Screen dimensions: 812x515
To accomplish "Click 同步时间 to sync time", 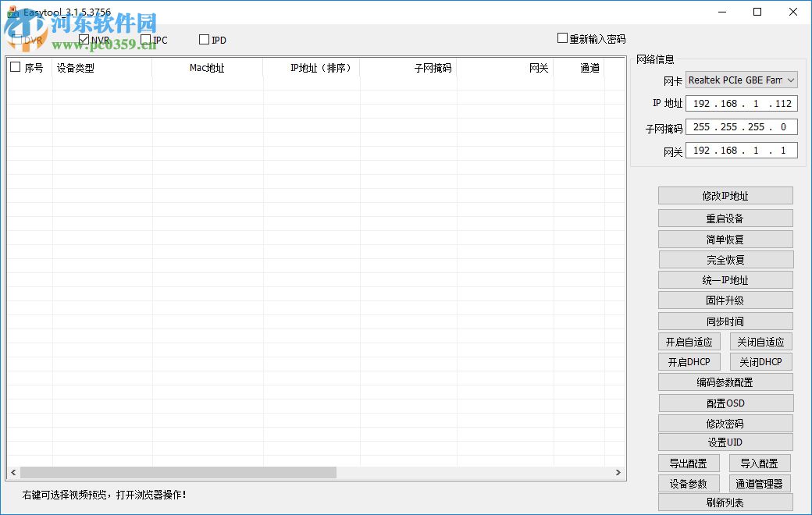I will click(725, 321).
